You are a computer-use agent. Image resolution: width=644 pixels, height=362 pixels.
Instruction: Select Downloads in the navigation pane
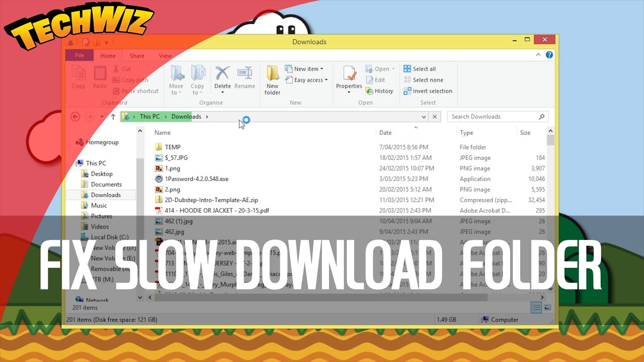[x=101, y=195]
